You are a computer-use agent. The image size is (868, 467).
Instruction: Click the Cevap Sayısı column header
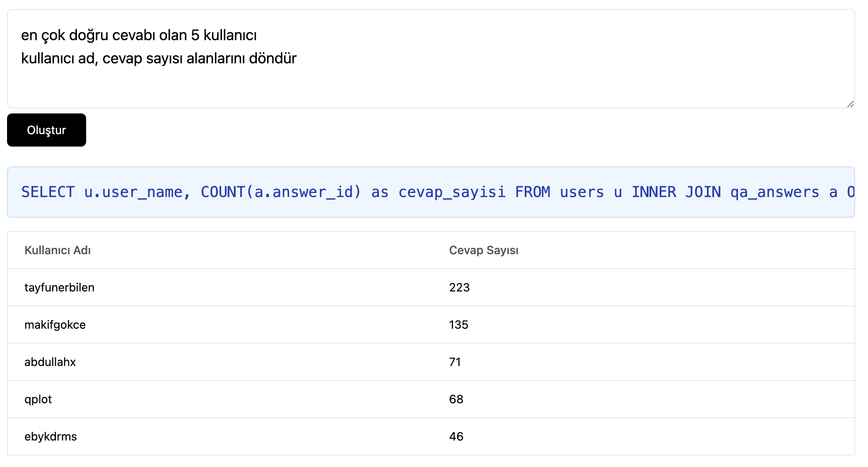click(x=483, y=250)
